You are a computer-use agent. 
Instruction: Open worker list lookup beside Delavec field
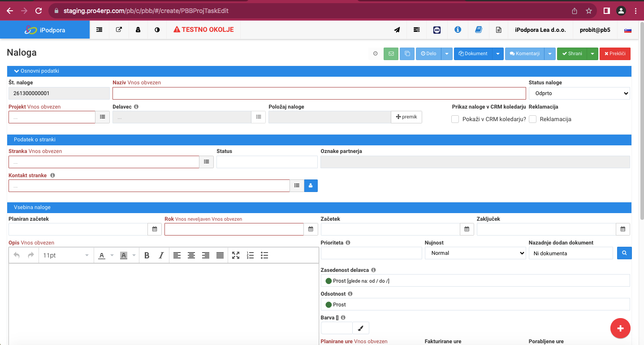point(259,117)
